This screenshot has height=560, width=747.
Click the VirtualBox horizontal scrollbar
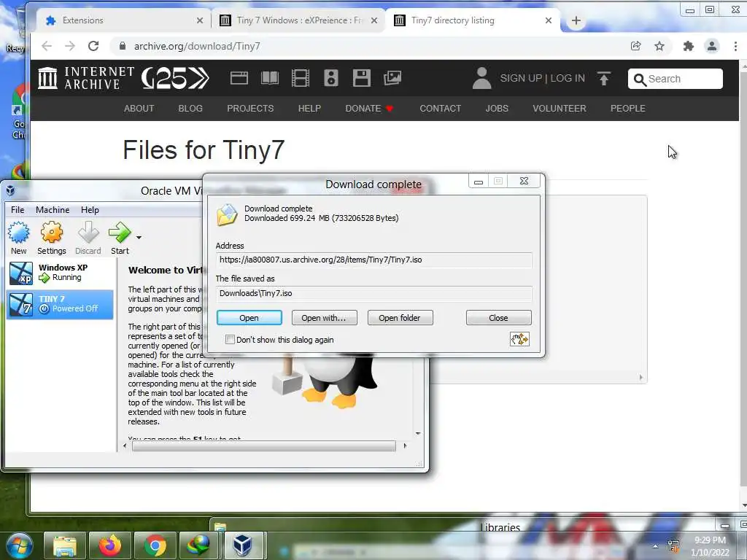click(264, 446)
